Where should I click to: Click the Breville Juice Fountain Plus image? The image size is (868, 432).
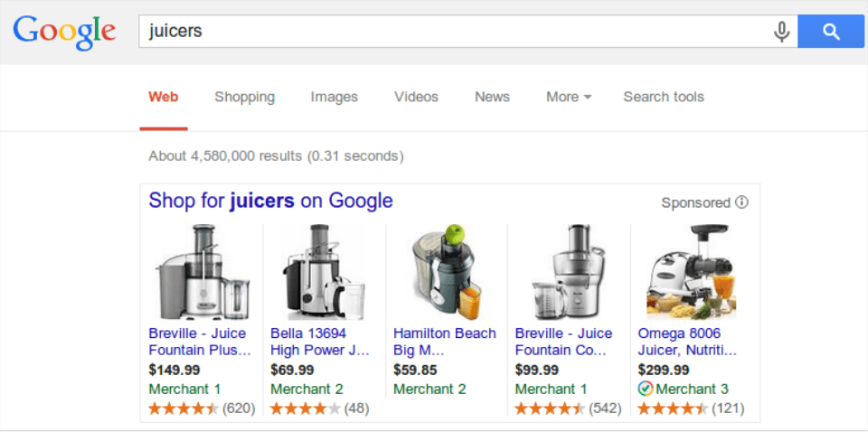(202, 272)
